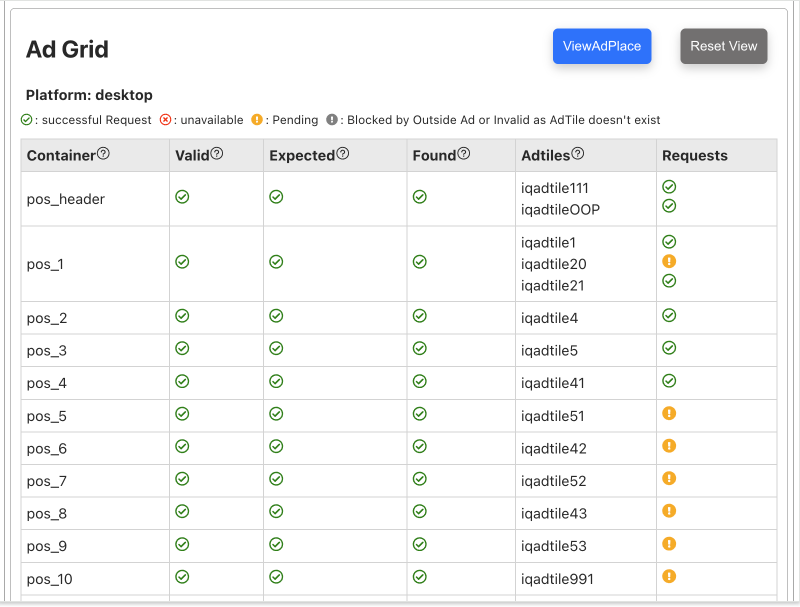This screenshot has width=800, height=607.
Task: Click the ViewAdPlace button
Action: (602, 46)
